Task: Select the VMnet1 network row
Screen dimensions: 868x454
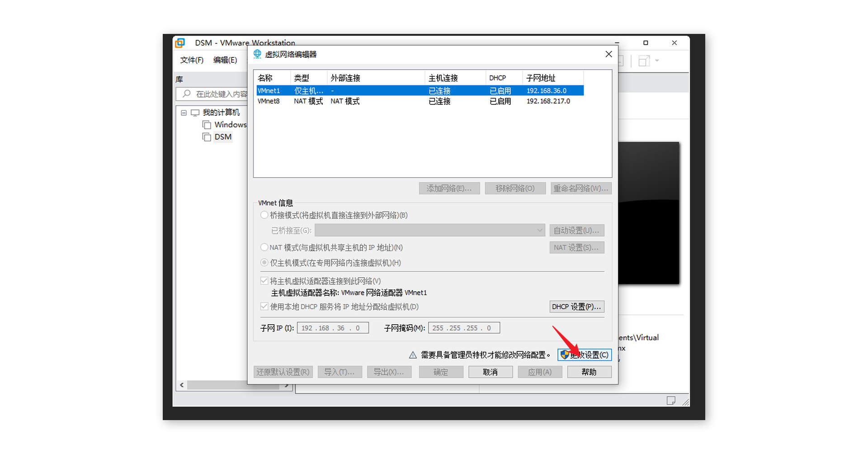Action: [x=420, y=91]
